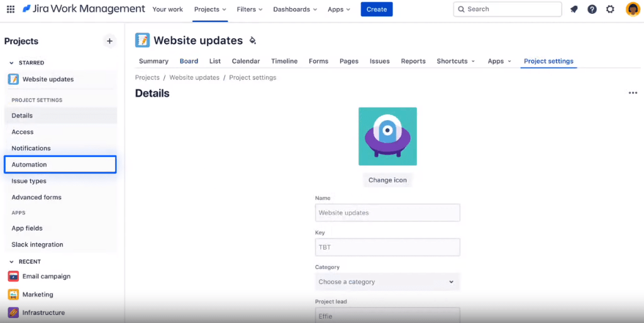Click the Infrastructure project icon

[13, 312]
